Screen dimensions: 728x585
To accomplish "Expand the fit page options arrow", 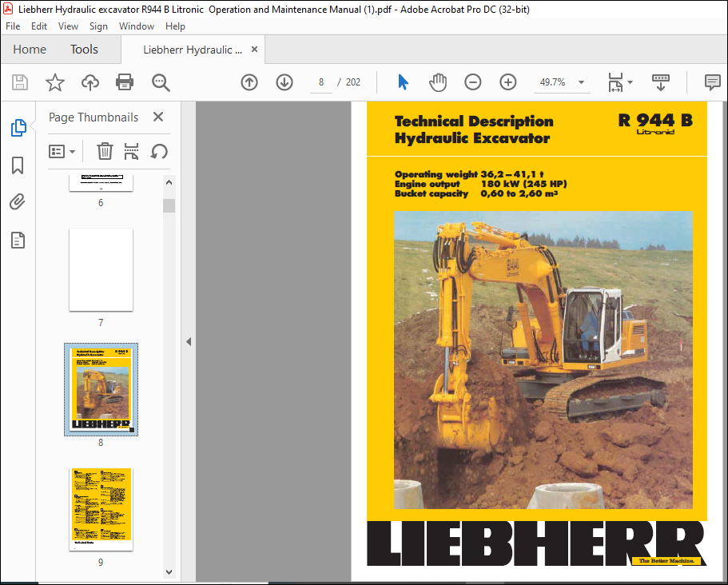I will pos(630,82).
